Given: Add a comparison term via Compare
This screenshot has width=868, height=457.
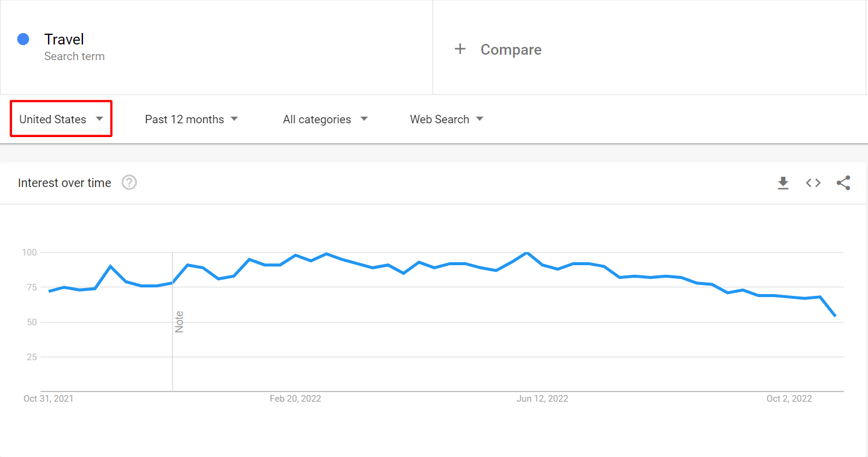Looking at the screenshot, I should [511, 49].
